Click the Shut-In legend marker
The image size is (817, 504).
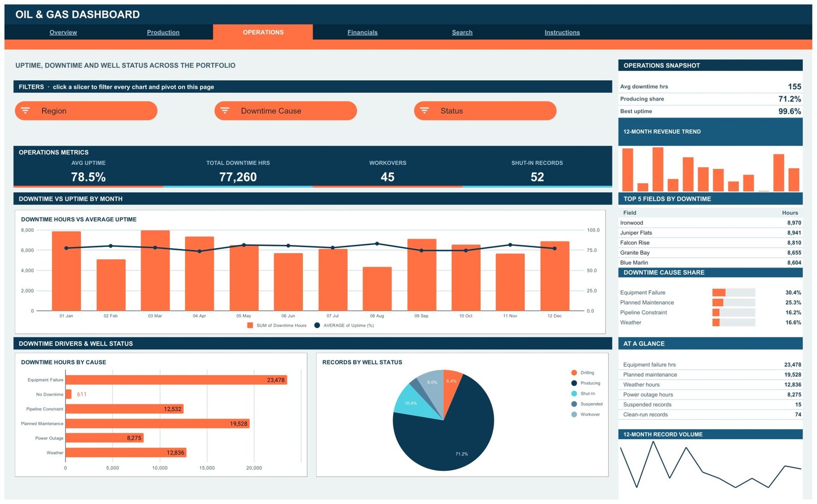574,393
